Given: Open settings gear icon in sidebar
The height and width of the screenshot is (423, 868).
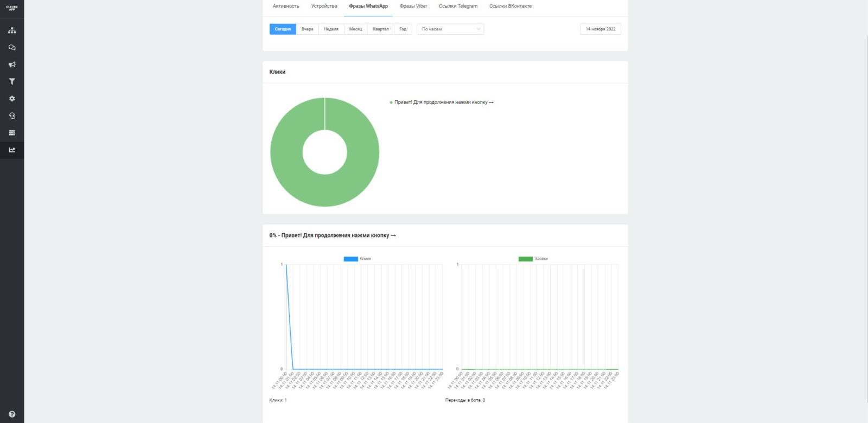Looking at the screenshot, I should pos(12,99).
